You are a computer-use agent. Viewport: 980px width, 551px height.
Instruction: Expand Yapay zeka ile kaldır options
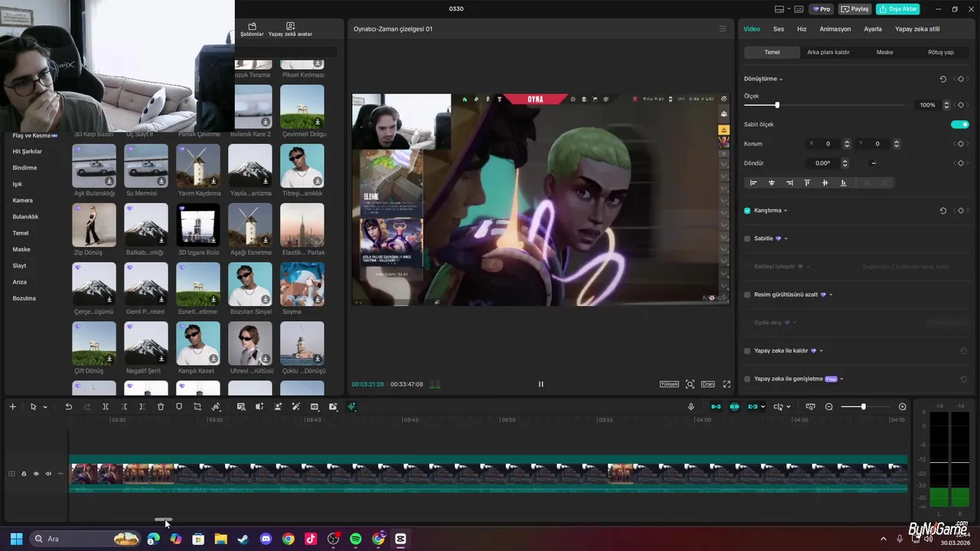click(822, 350)
